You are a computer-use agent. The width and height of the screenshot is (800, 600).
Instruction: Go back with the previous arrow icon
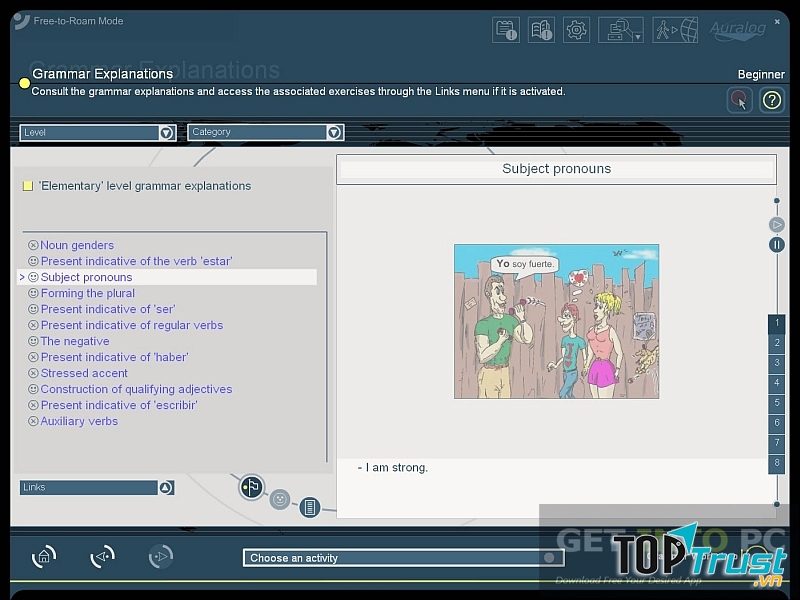tap(102, 557)
